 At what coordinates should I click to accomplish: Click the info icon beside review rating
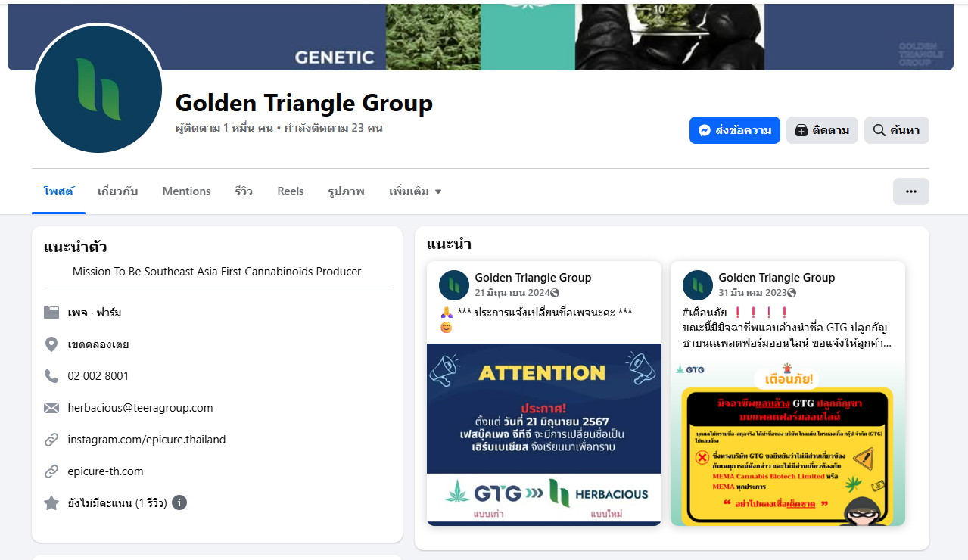coord(179,502)
